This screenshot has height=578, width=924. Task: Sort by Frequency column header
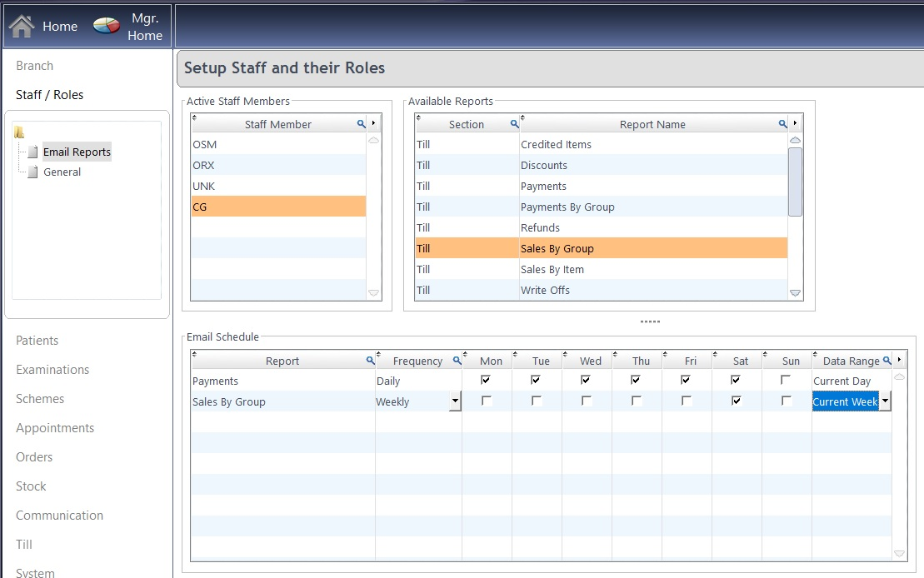tap(417, 361)
